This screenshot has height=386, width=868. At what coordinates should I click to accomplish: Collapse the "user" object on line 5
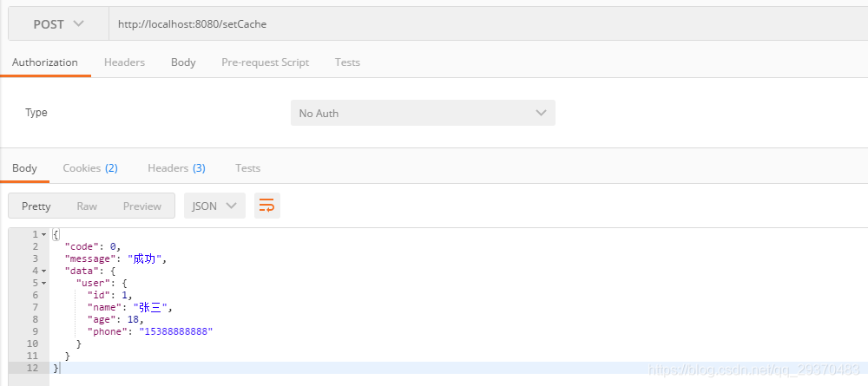(x=44, y=283)
